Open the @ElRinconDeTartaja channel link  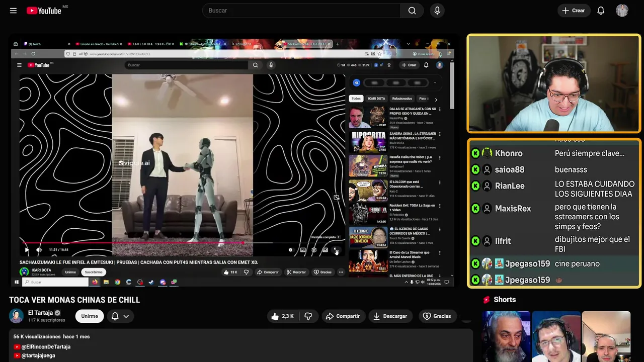pyautogui.click(x=46, y=347)
